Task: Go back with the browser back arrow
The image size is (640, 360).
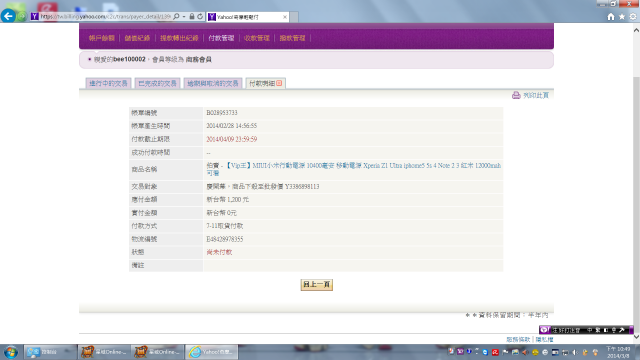Action: 8,16
